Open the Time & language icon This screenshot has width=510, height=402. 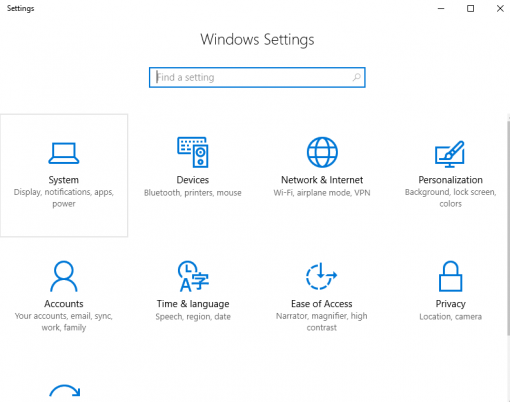pos(193,276)
